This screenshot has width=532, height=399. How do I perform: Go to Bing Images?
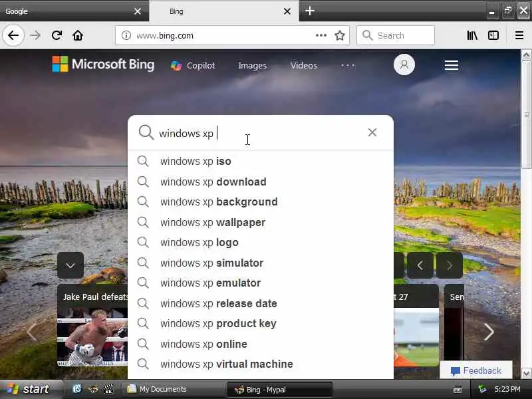tap(252, 65)
